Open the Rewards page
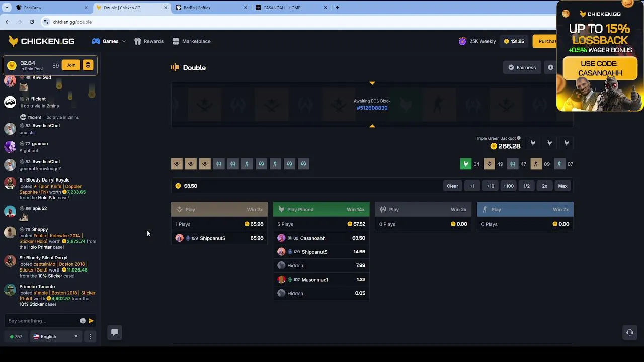 (x=149, y=41)
